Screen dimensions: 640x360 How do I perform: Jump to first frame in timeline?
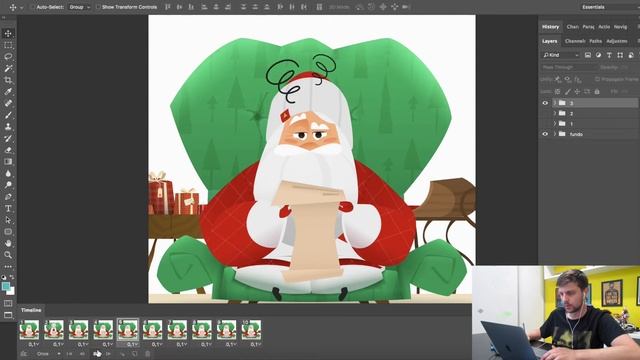[x=69, y=354]
